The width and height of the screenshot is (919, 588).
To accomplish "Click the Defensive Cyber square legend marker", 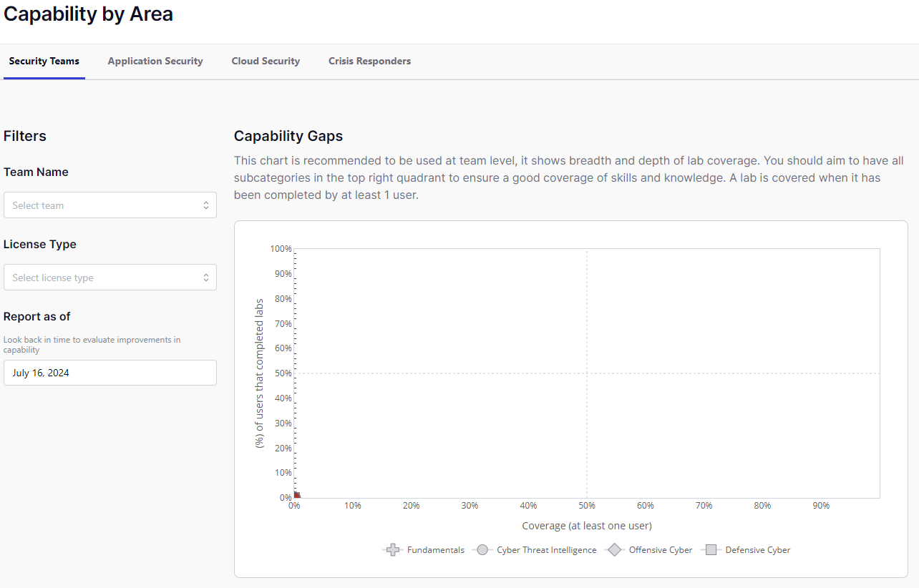I will point(711,550).
